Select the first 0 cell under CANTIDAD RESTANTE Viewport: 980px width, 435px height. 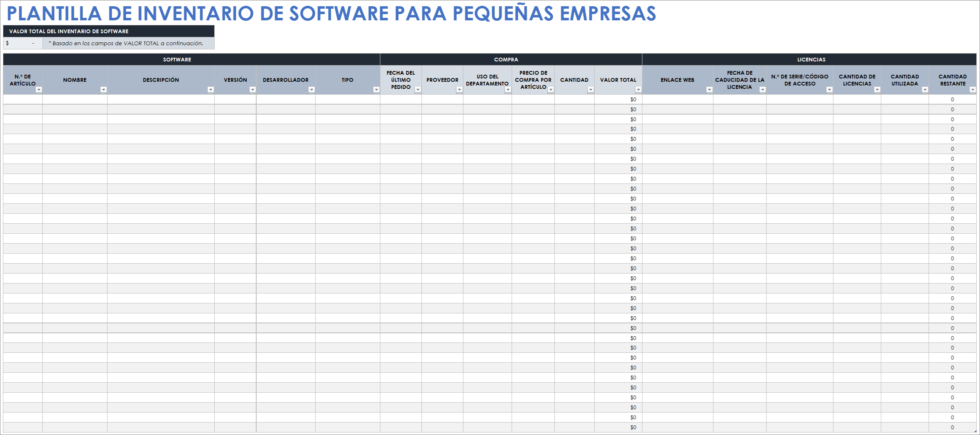point(953,100)
